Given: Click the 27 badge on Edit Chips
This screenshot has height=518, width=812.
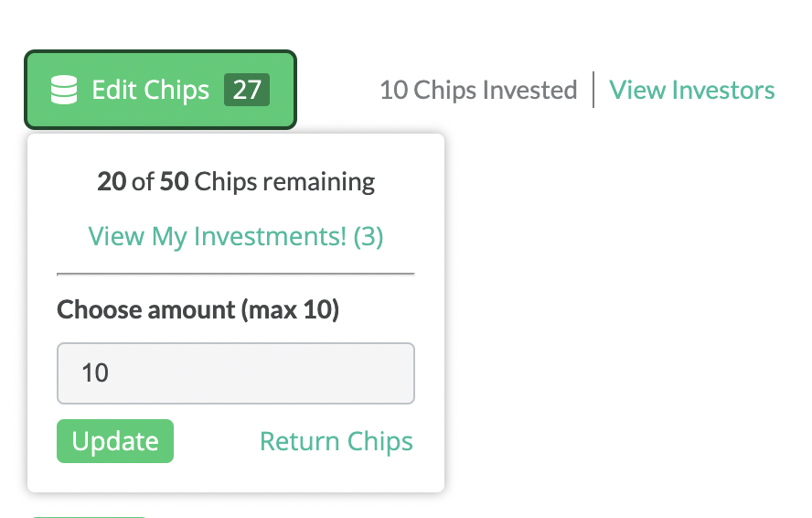Looking at the screenshot, I should tap(247, 90).
